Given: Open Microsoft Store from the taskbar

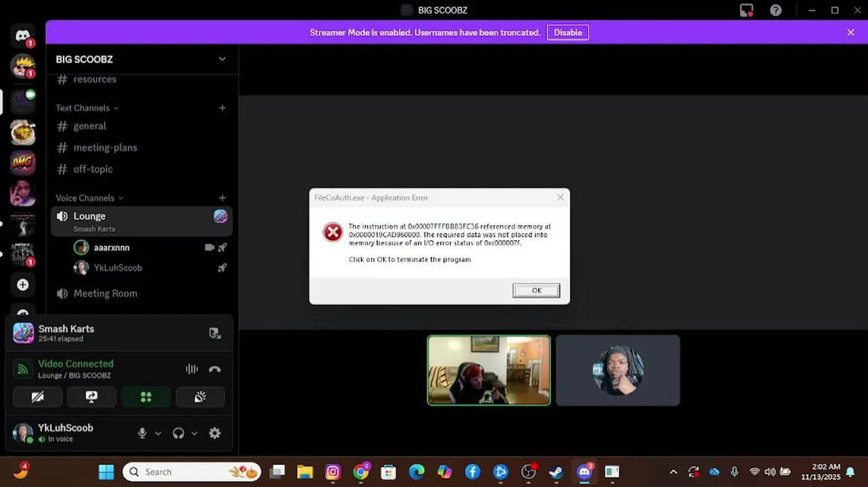Looking at the screenshot, I should 389,471.
